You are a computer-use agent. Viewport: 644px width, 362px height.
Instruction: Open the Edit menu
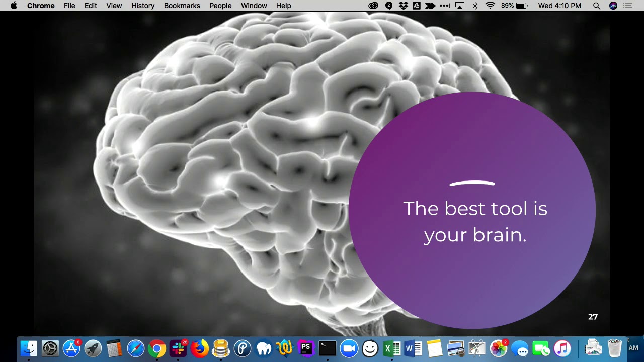[x=91, y=6]
